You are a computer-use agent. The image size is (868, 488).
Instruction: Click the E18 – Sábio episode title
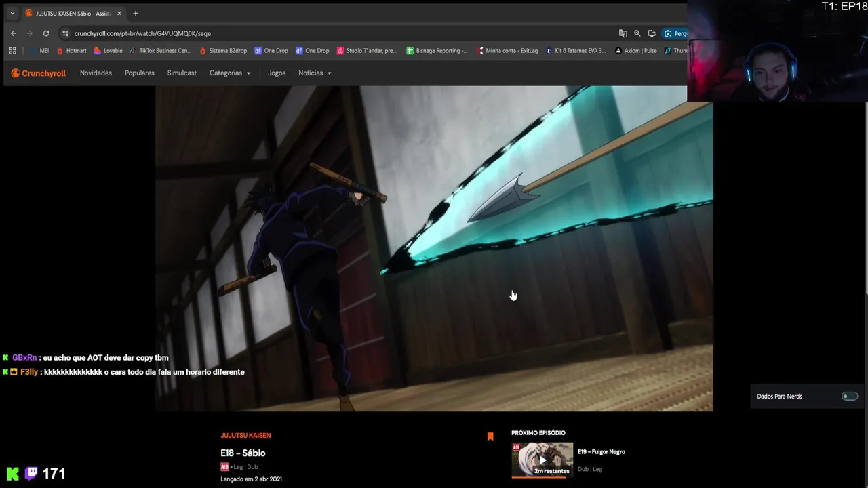pyautogui.click(x=243, y=453)
